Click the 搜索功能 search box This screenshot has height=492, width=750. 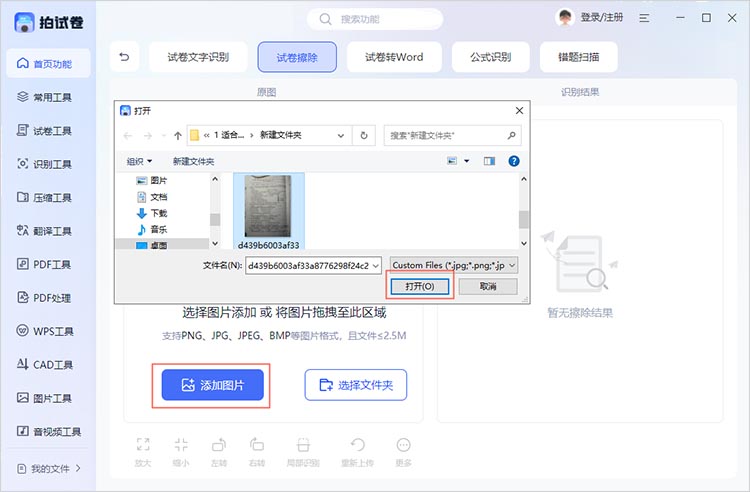[x=375, y=19]
